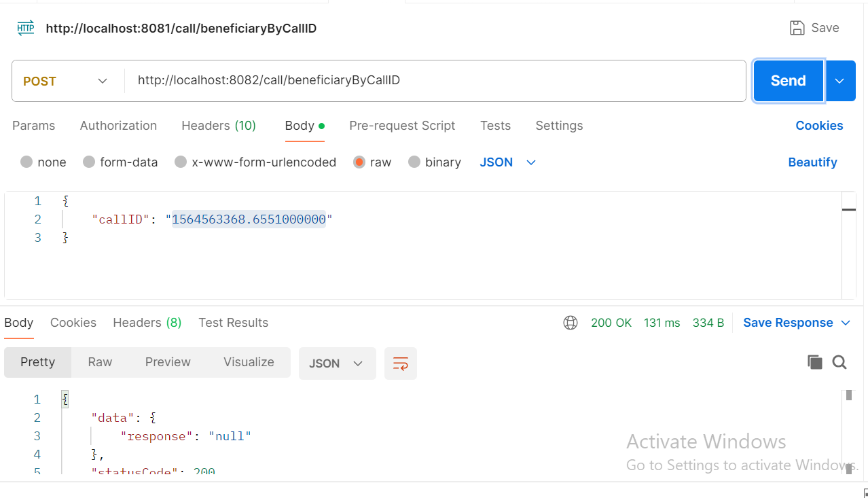The width and height of the screenshot is (868, 498).
Task: Click the callID value in the request body
Action: point(249,219)
